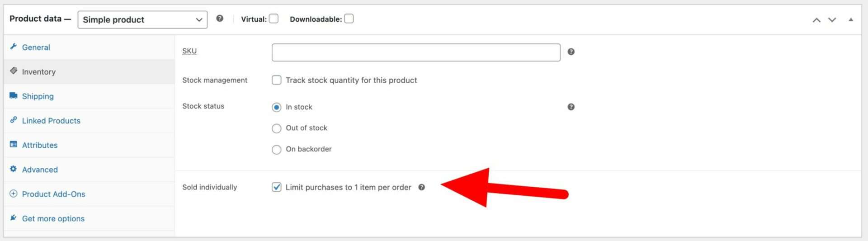Move Product data panel up
868x241 pixels.
[x=816, y=20]
